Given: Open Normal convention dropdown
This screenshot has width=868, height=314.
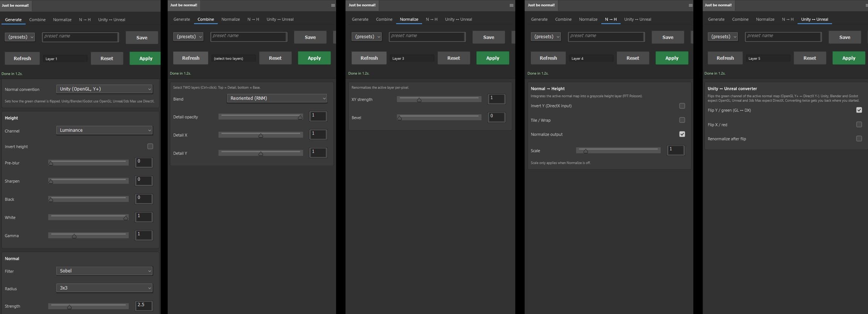Looking at the screenshot, I should pyautogui.click(x=104, y=89).
